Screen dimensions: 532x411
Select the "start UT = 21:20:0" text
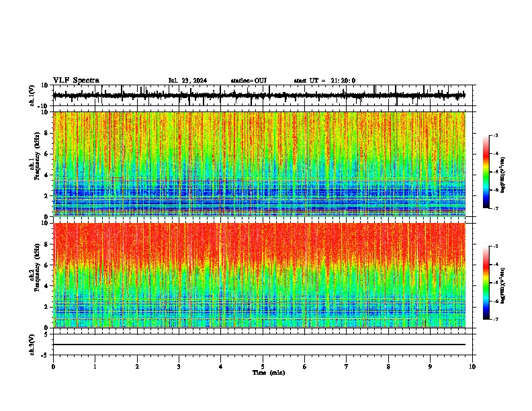click(324, 81)
